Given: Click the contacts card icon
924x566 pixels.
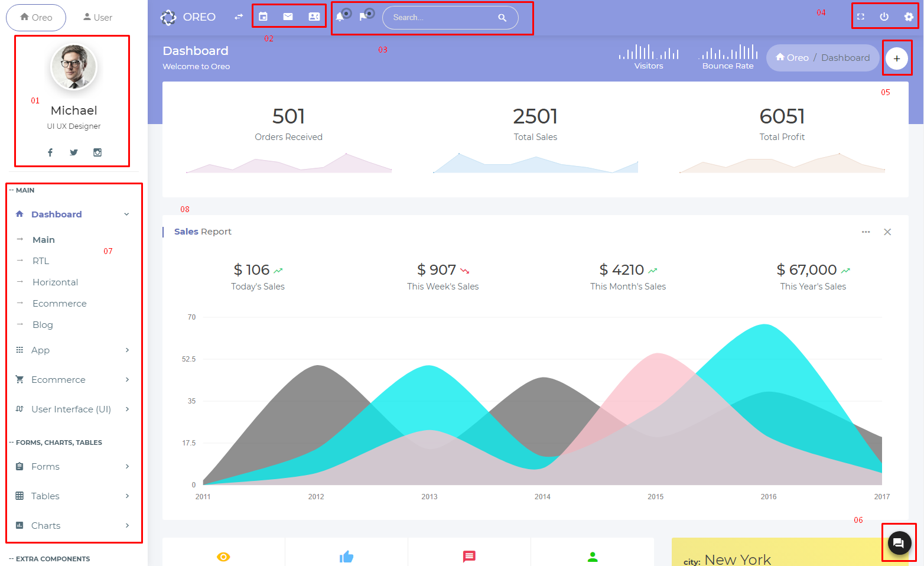Looking at the screenshot, I should [x=314, y=17].
